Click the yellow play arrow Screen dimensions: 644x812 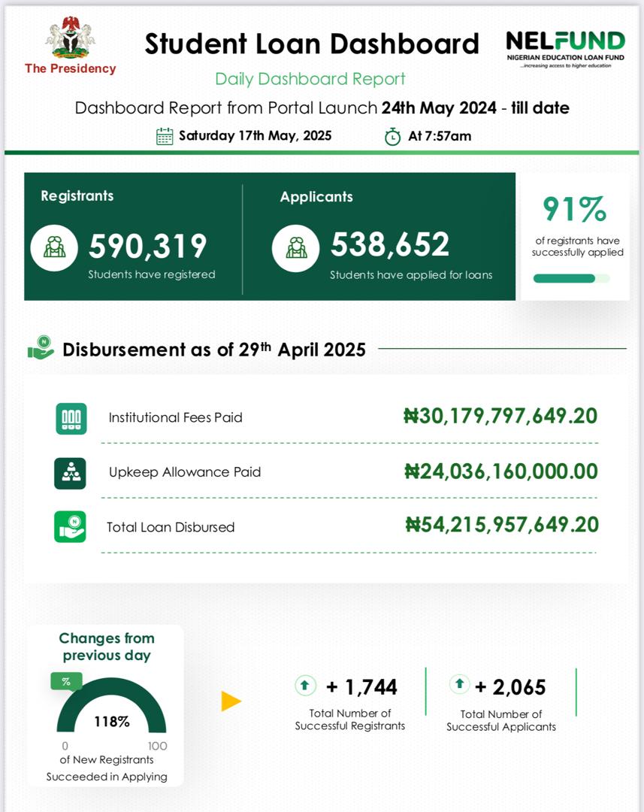click(231, 701)
